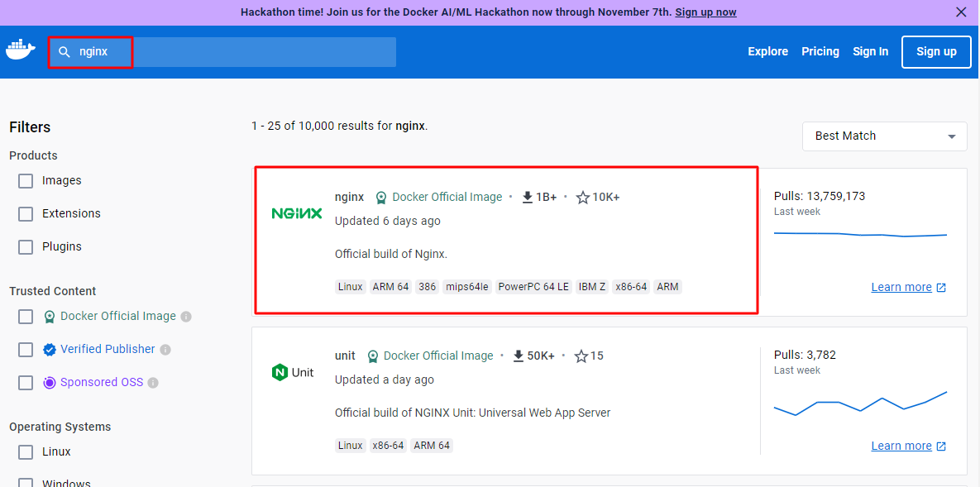
Task: Click the Verified Publisher badge icon
Action: point(50,350)
